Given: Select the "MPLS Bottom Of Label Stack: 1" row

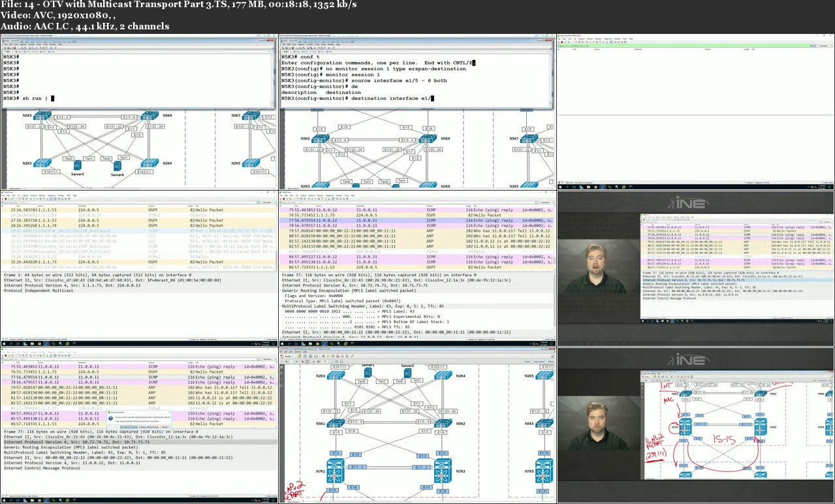Looking at the screenshot, I should (368, 322).
